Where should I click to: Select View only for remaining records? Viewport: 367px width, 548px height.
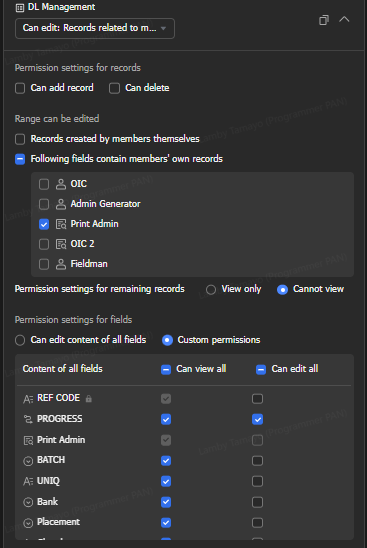(211, 290)
